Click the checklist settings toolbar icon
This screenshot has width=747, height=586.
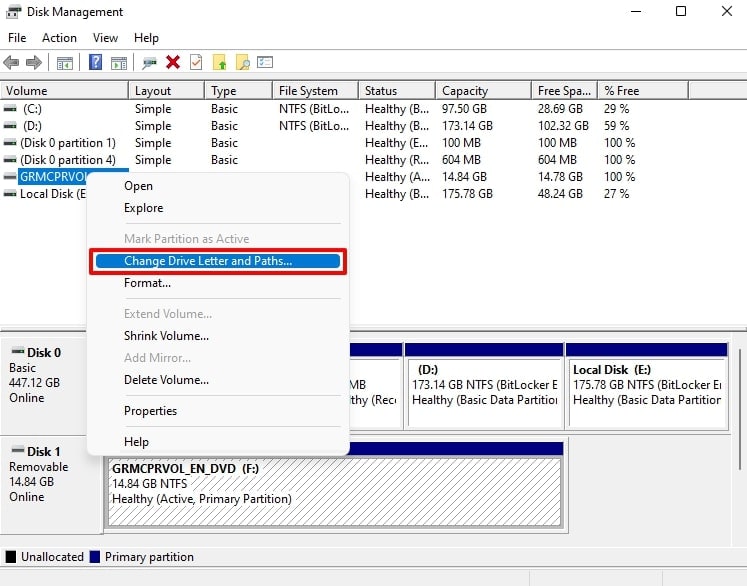click(x=265, y=62)
